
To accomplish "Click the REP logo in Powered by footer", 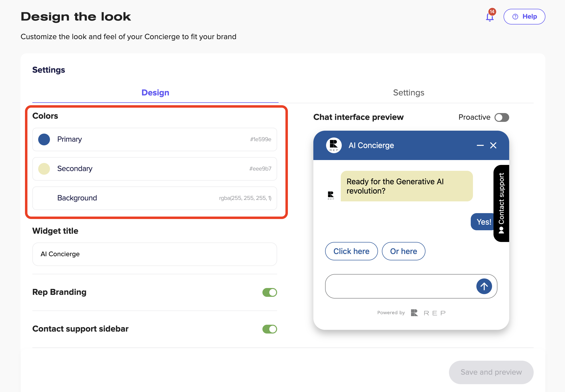I will tap(428, 313).
